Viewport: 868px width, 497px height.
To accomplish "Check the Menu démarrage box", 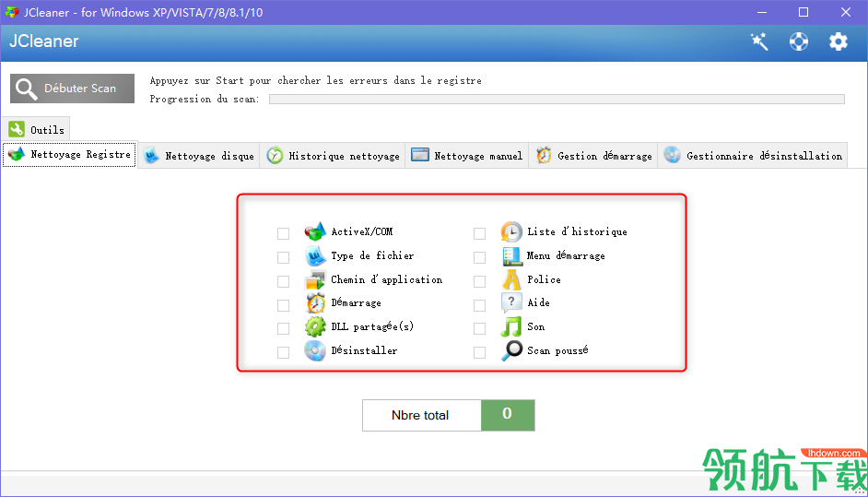I will point(479,257).
